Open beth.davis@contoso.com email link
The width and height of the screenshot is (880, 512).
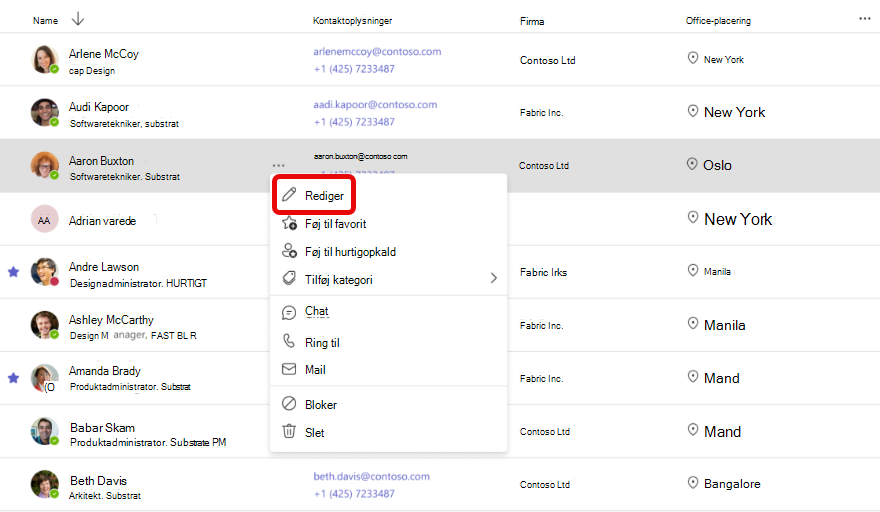tap(372, 476)
